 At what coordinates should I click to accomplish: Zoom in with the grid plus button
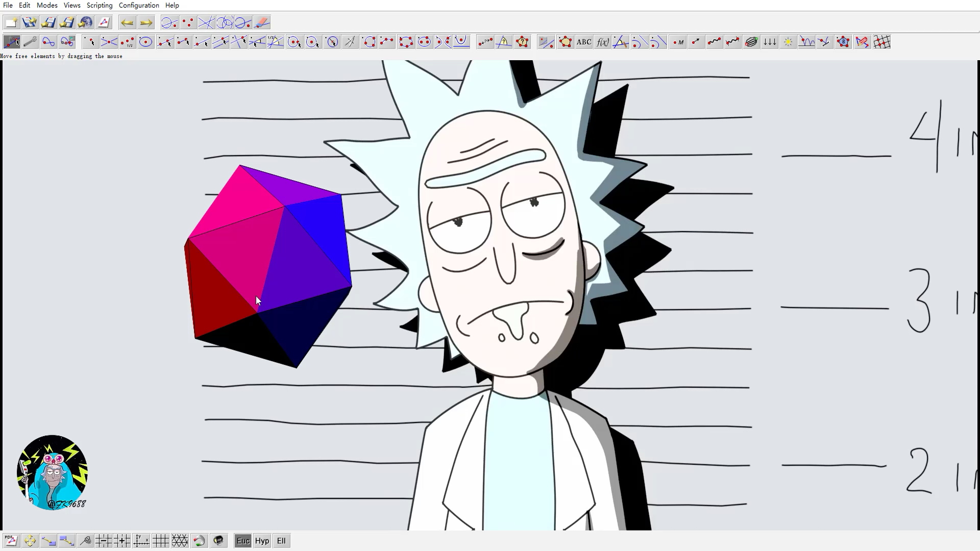click(x=122, y=541)
